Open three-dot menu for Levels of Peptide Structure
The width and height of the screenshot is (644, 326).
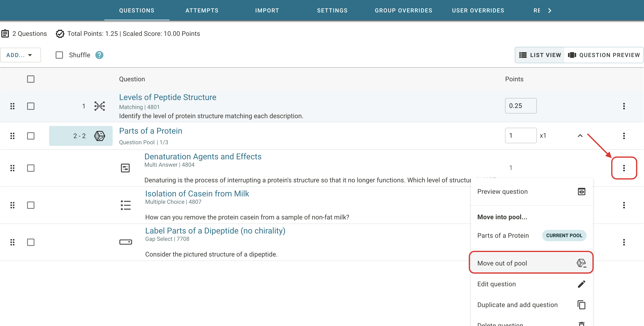(x=624, y=106)
